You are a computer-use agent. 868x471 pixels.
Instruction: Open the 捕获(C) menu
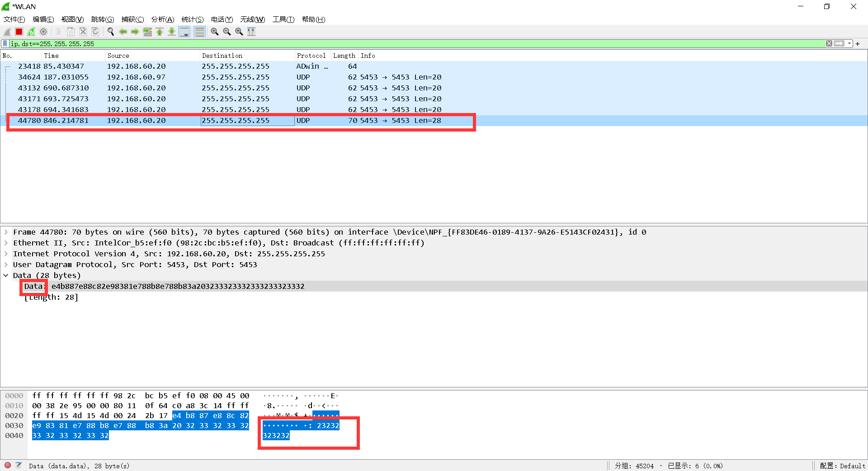point(132,19)
